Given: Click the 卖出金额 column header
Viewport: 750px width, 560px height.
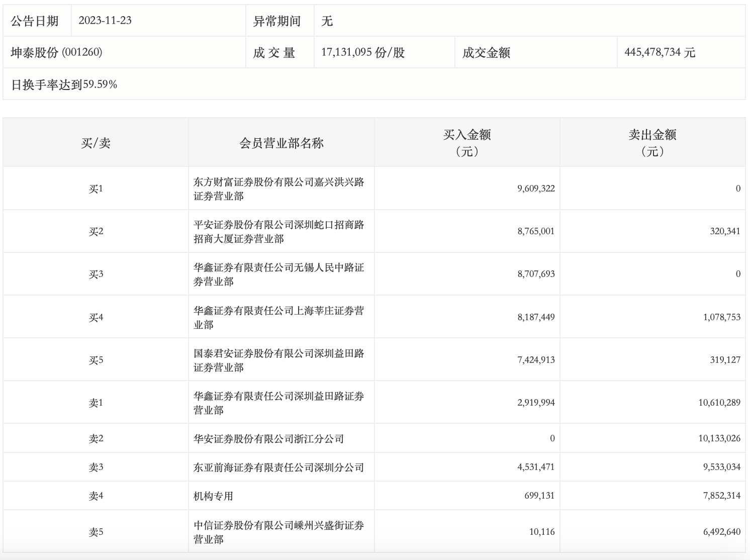Looking at the screenshot, I should tap(652, 142).
